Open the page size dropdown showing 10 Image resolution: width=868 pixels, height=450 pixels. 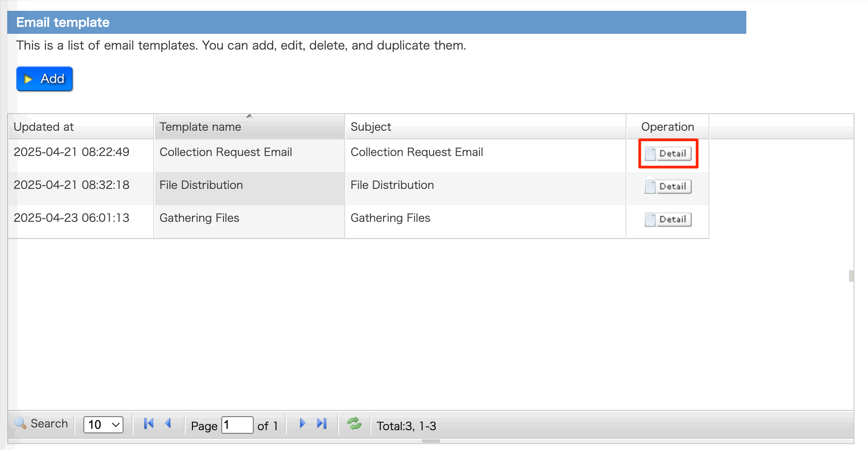coord(103,424)
